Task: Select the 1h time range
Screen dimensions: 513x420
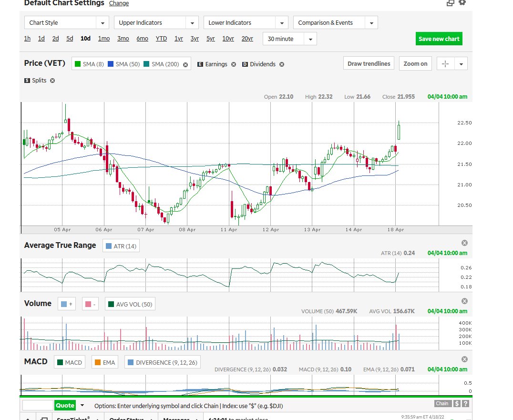Action: pos(27,39)
